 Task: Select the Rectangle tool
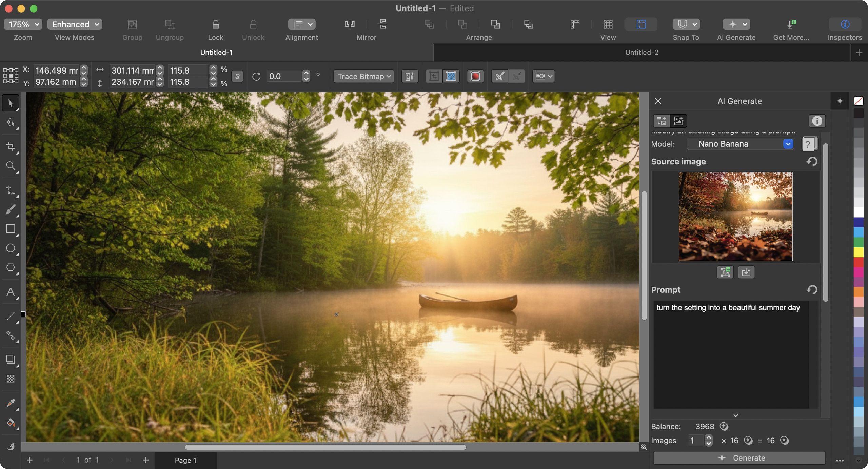[x=11, y=229]
